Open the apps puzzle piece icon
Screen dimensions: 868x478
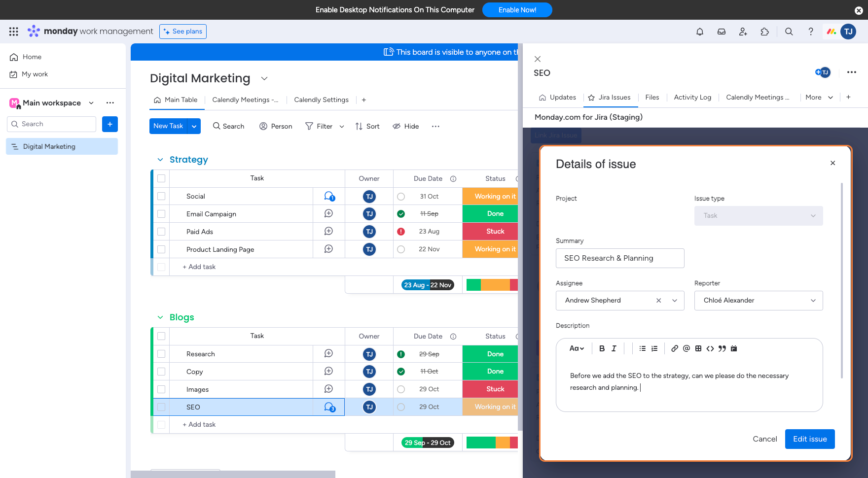pos(764,32)
